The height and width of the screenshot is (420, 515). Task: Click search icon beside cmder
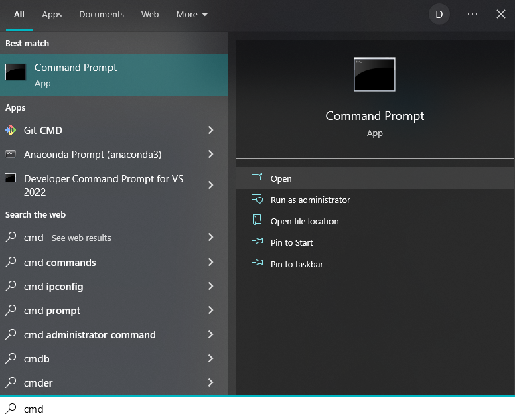[x=11, y=382]
